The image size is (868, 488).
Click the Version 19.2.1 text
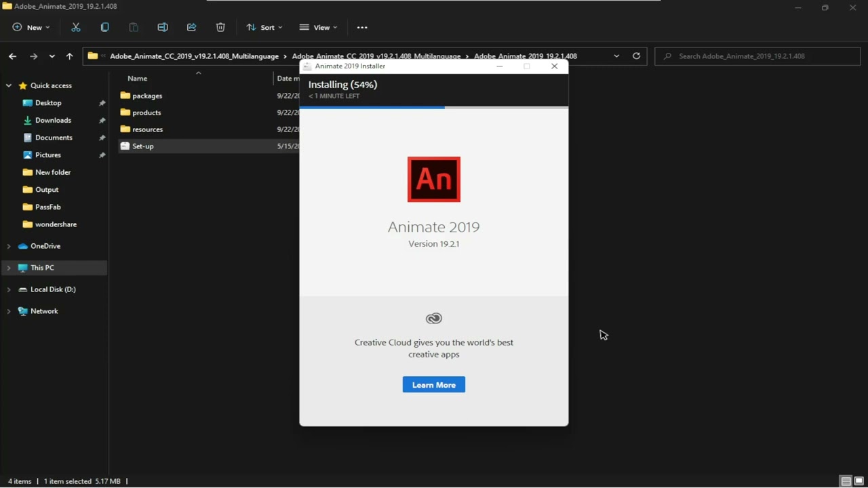click(x=434, y=244)
